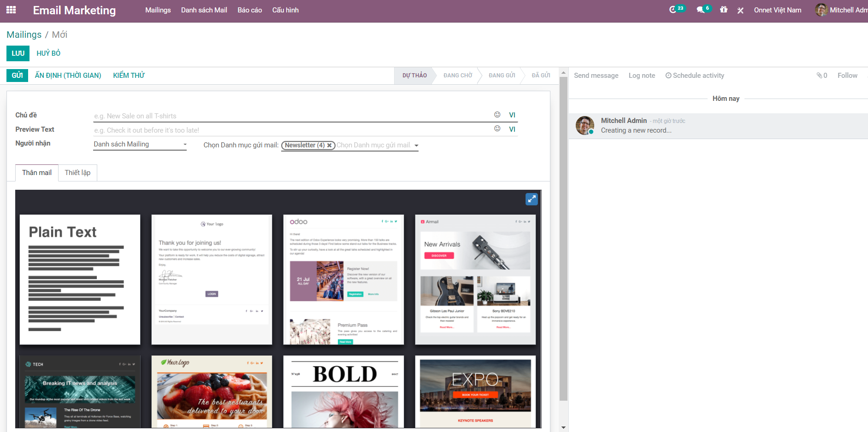
Task: Click the gift icon in top bar
Action: pyautogui.click(x=724, y=10)
